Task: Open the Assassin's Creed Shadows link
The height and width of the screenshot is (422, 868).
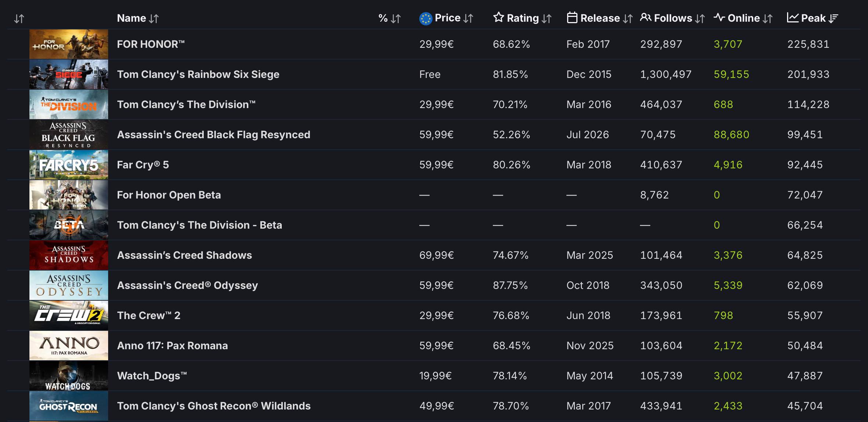Action: [185, 255]
